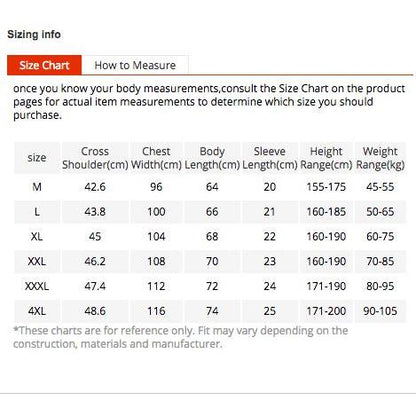The image size is (416, 416).
Task: Click the Chest Width(cm) column header
Action: click(156, 158)
